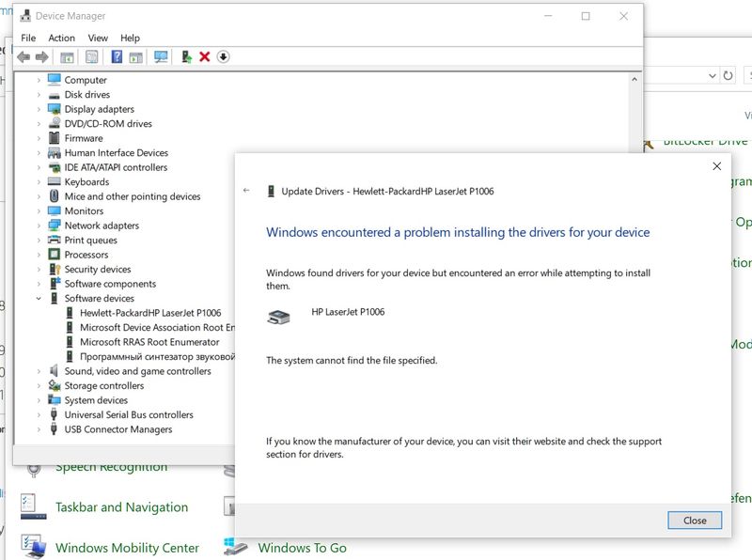Expand the Mice and other pointing devices node

(x=39, y=196)
